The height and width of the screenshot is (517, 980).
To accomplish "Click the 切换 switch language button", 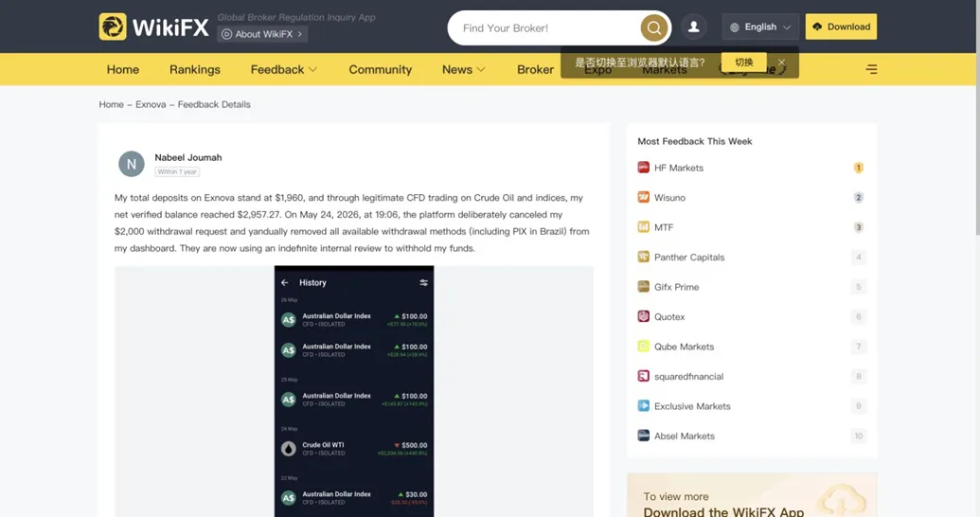I will pyautogui.click(x=743, y=62).
